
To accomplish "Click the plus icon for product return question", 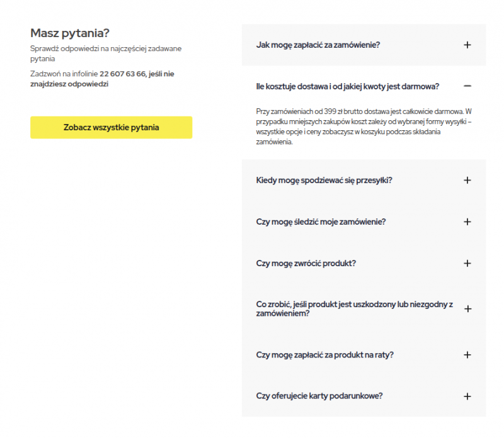I will pyautogui.click(x=467, y=264).
